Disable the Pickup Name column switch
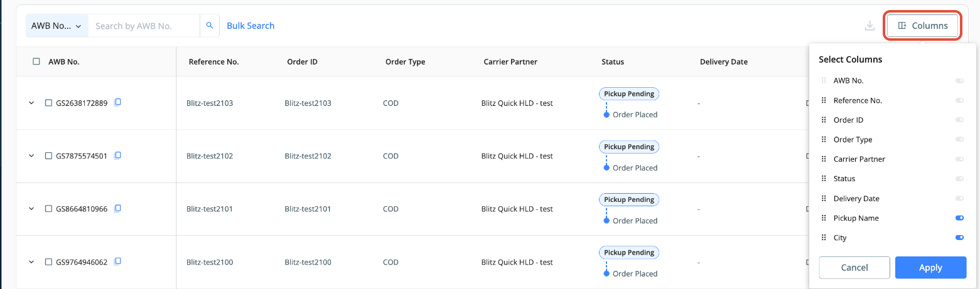 [959, 218]
